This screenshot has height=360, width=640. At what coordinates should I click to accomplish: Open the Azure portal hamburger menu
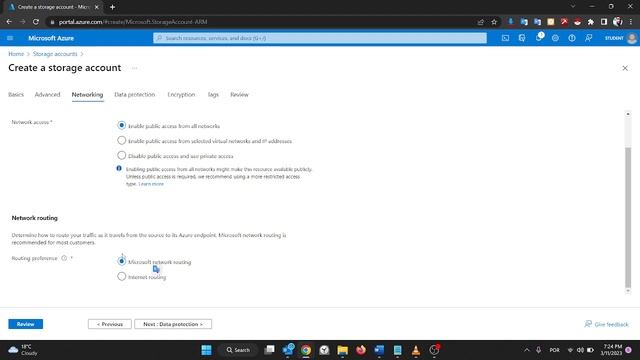click(10, 38)
